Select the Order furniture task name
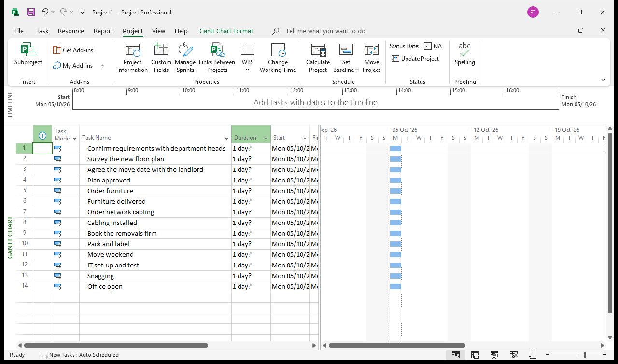This screenshot has width=618, height=364. (110, 191)
